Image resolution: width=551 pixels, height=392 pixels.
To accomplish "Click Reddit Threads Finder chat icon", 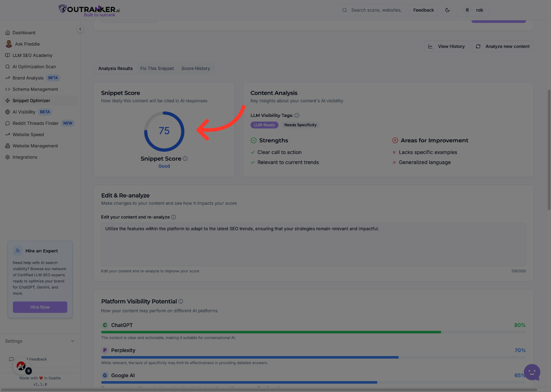I will (x=8, y=123).
